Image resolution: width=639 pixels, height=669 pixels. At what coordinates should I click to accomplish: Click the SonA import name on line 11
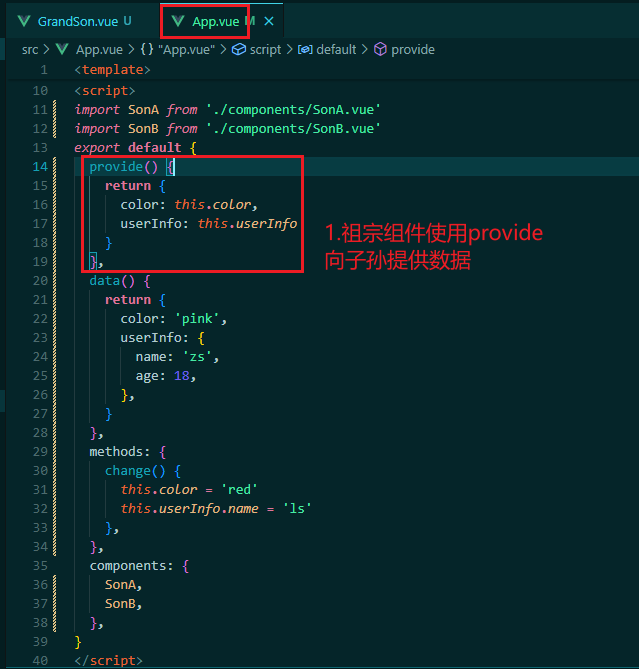tap(143, 110)
